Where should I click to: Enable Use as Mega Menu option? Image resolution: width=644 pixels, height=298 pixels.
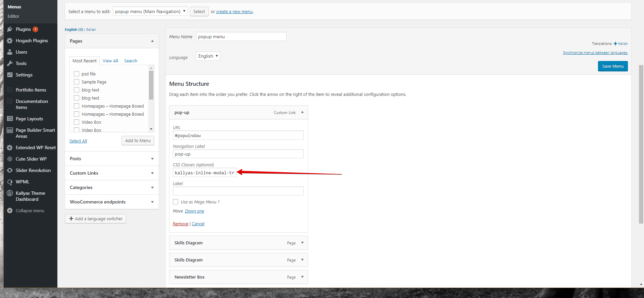point(176,202)
